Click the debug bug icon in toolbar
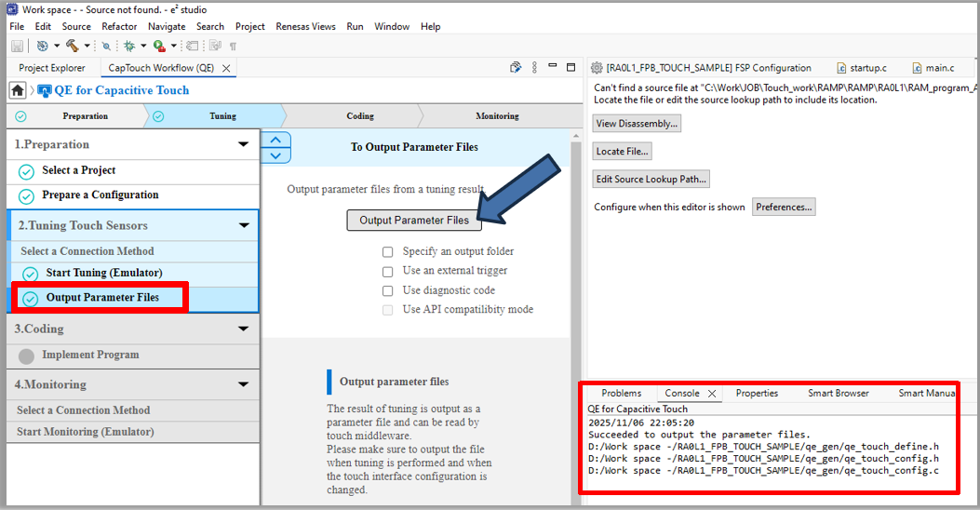 click(x=130, y=46)
